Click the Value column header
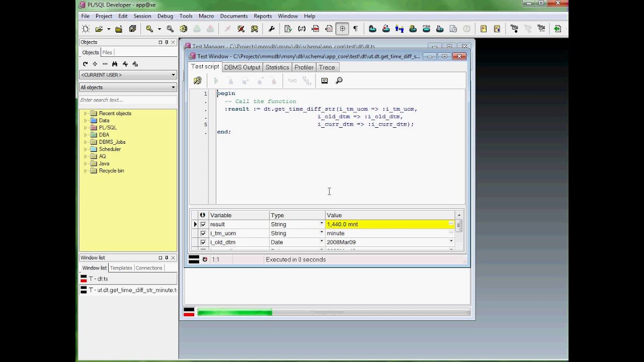Image resolution: width=644 pixels, height=362 pixels. tap(390, 215)
